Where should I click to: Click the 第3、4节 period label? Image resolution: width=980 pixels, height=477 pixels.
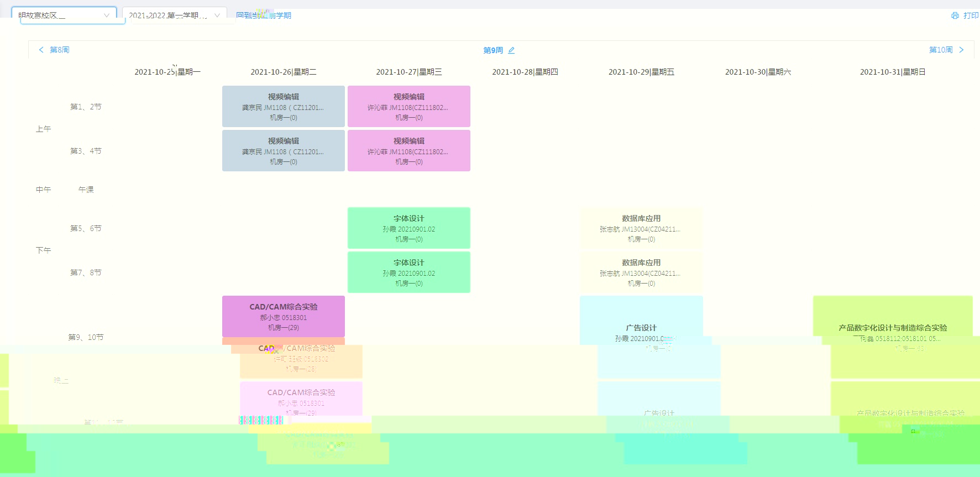pos(86,151)
